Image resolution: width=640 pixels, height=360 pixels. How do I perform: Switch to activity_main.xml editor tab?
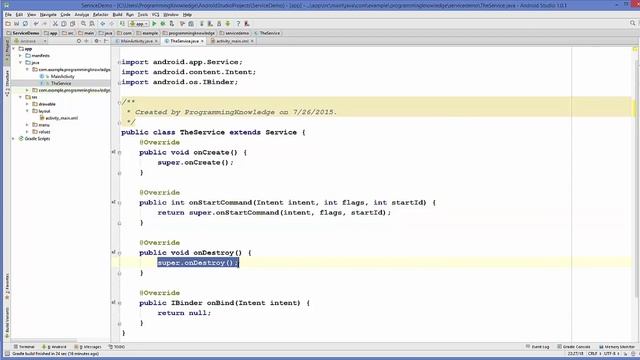pyautogui.click(x=232, y=41)
